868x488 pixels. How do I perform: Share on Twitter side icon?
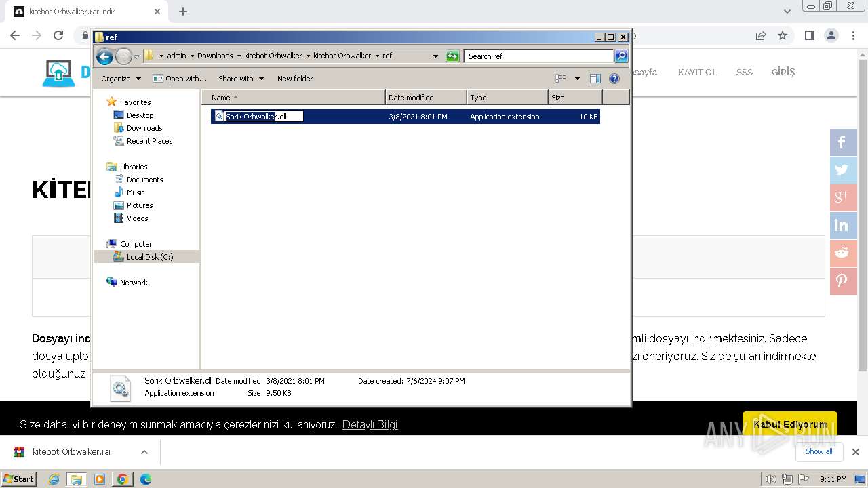[x=844, y=170]
